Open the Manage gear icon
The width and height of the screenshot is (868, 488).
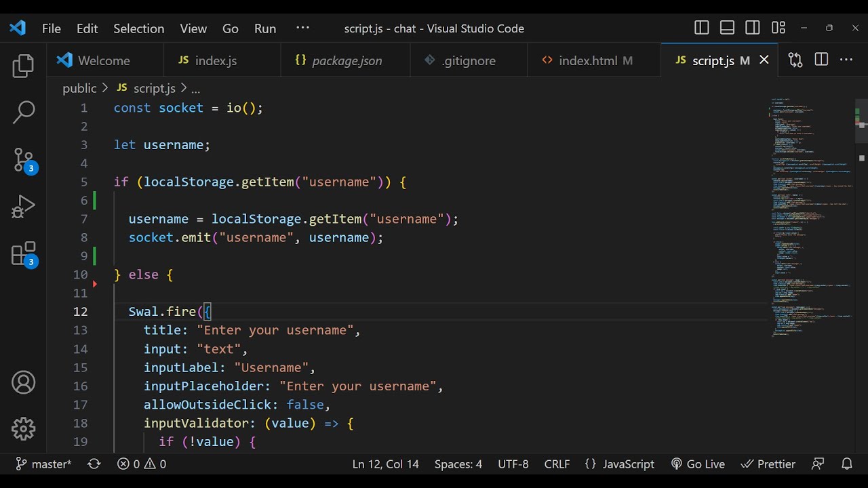[x=23, y=429]
